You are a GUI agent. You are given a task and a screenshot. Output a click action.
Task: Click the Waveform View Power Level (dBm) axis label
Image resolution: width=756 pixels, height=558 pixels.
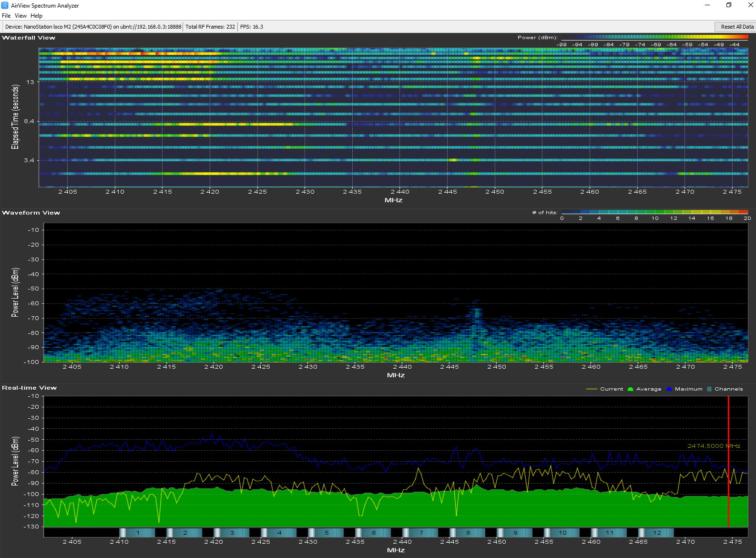click(15, 292)
